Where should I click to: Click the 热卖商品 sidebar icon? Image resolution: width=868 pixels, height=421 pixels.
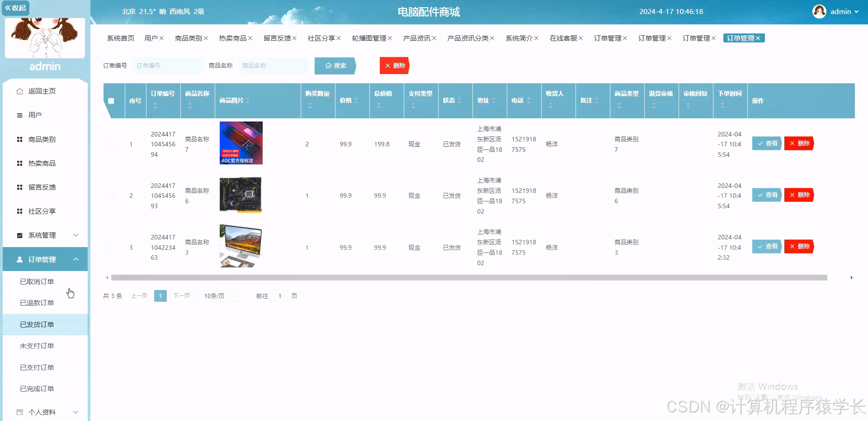(19, 163)
